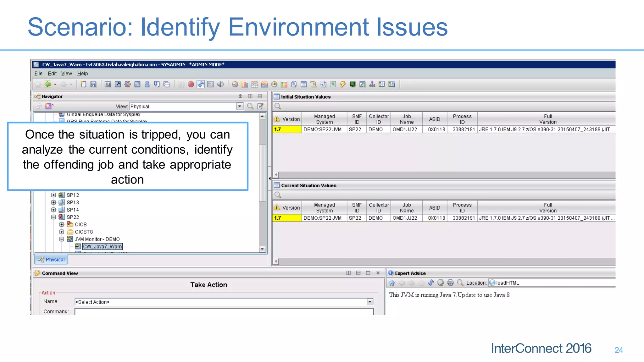Viewport: 644px width, 362px height.
Task: Click magnifier icon in Navigator view bar
Action: [250, 106]
